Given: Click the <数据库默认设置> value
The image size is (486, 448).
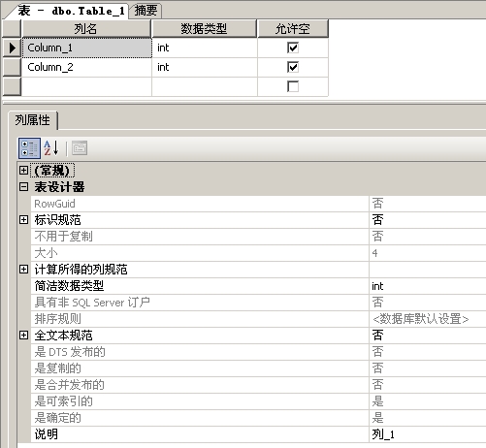Looking at the screenshot, I should (421, 319).
